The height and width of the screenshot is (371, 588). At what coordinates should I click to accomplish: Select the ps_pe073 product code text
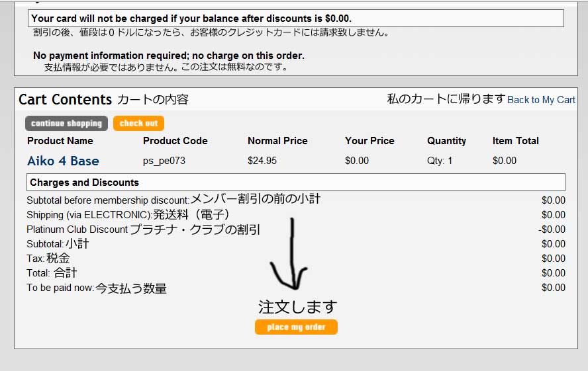164,161
